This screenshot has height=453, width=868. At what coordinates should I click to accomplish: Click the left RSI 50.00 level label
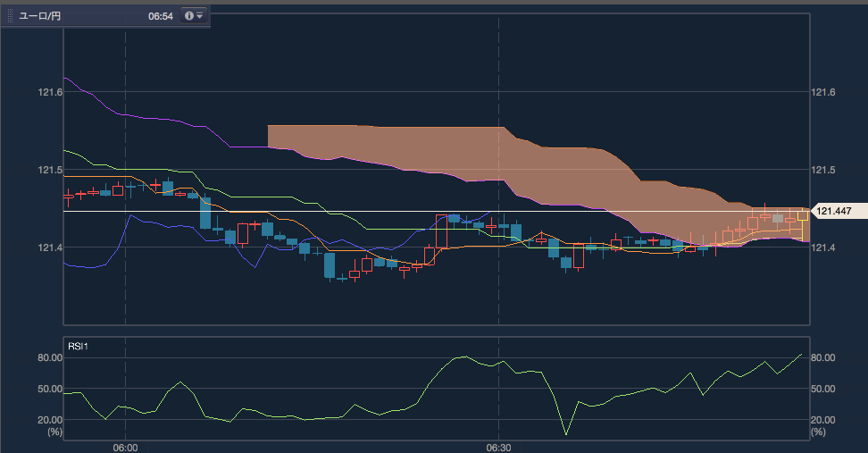[50, 389]
